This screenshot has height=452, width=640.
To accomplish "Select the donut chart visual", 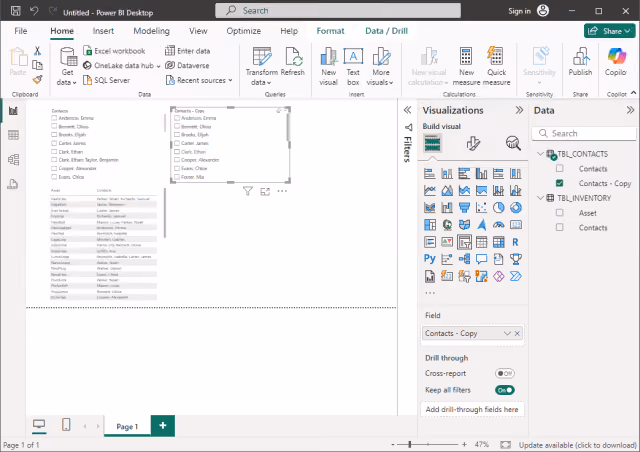I will pyautogui.click(x=516, y=207).
